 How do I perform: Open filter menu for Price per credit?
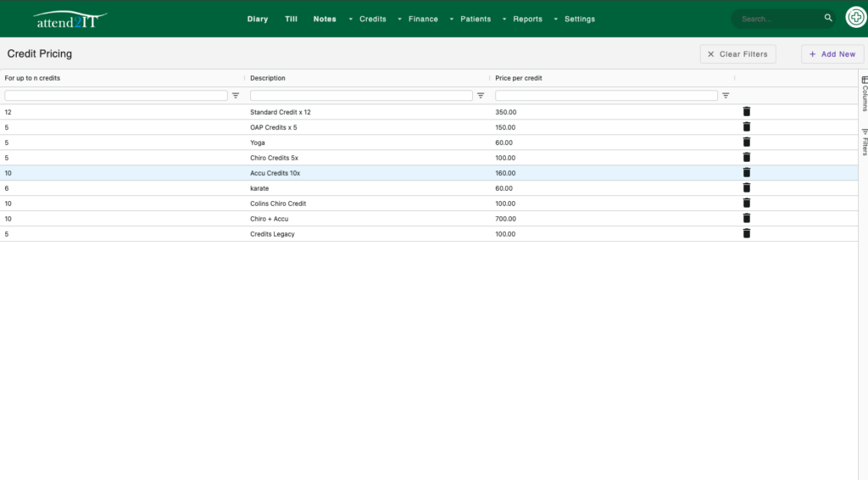point(726,96)
